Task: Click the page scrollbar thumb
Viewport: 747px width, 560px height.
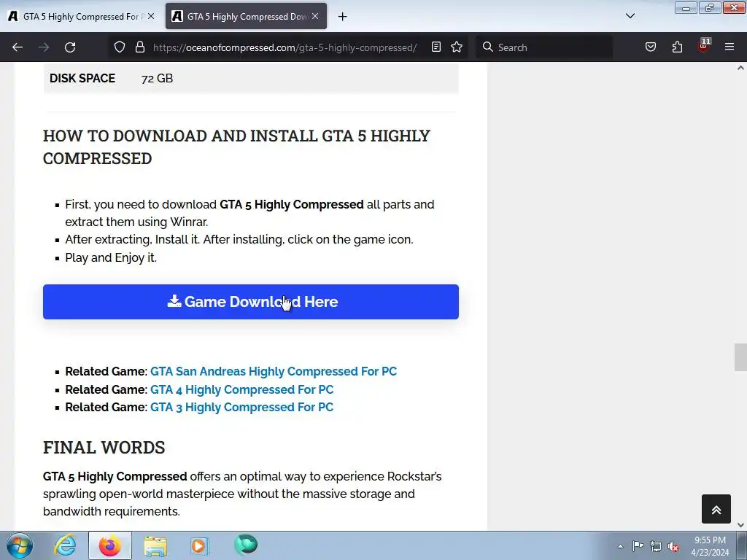Action: coord(740,357)
